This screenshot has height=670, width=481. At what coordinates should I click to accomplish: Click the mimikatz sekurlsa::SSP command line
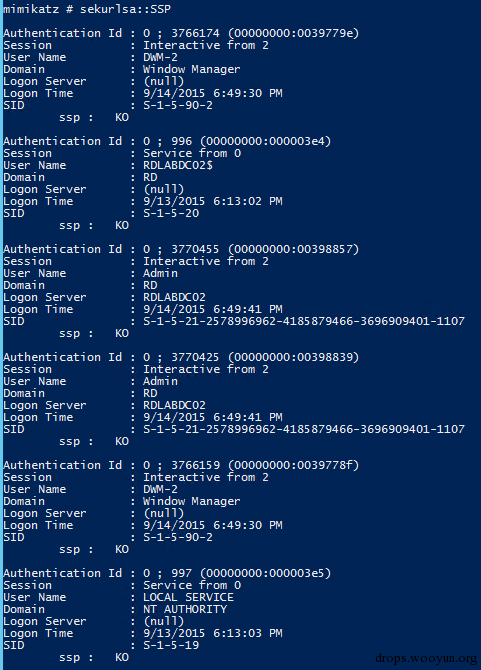88,9
